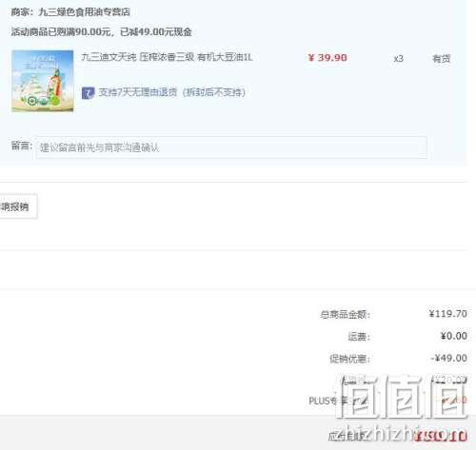Open the soybean oil product thumbnail

click(43, 81)
